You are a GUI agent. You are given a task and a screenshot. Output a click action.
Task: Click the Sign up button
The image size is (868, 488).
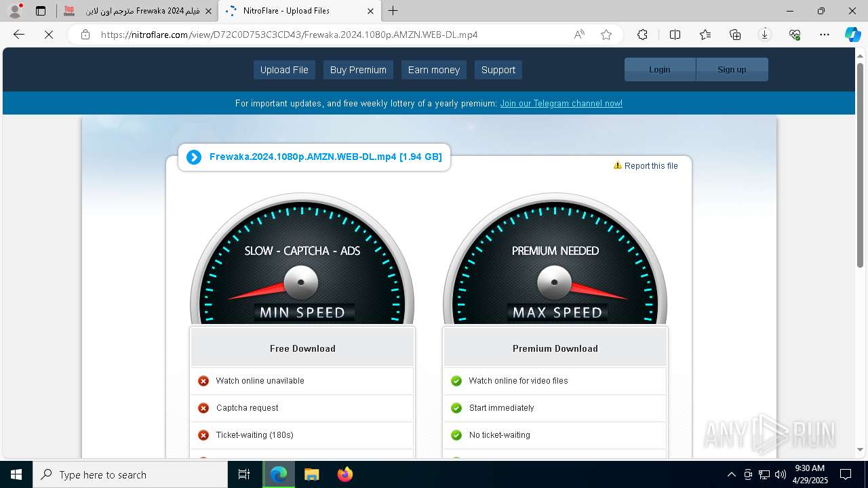pyautogui.click(x=732, y=69)
